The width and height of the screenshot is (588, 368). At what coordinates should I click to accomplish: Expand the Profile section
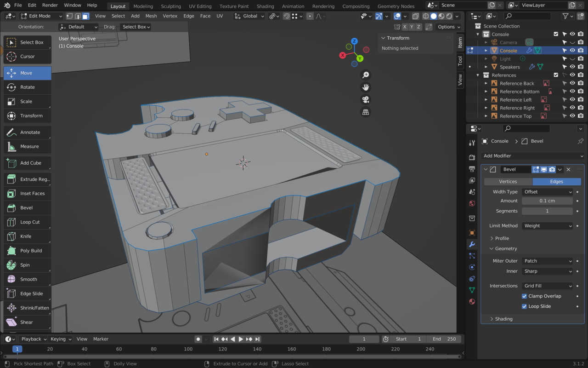tap(502, 238)
